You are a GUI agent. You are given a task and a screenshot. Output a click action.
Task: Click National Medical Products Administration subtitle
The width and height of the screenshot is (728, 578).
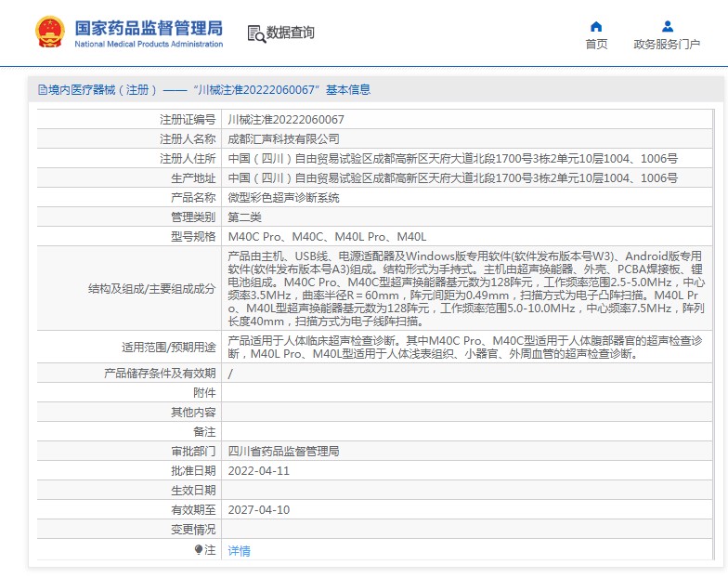click(x=149, y=45)
